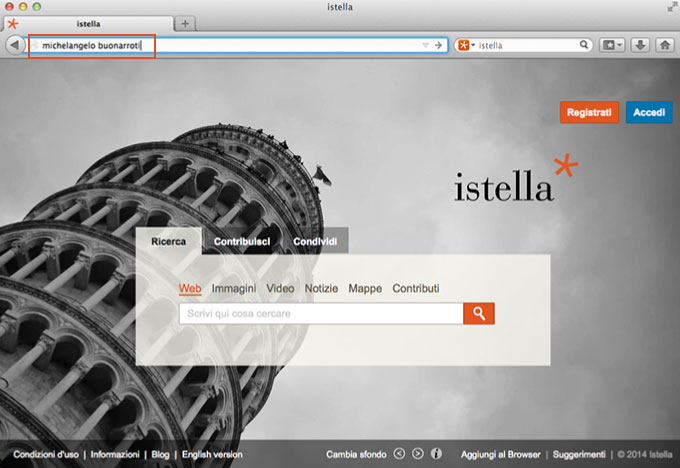Select the Immagini search category

tap(234, 288)
